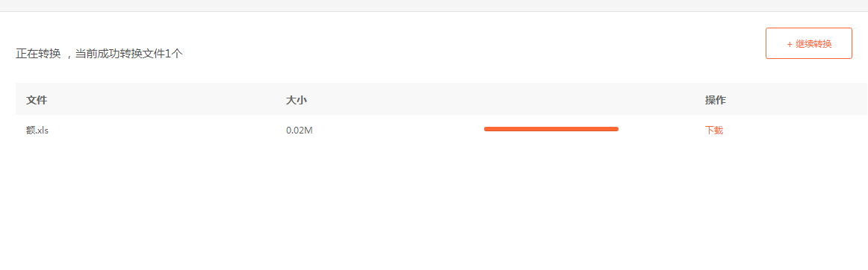Image resolution: width=868 pixels, height=270 pixels.
Task: Select the 文件 column header
Action: pyautogui.click(x=37, y=100)
